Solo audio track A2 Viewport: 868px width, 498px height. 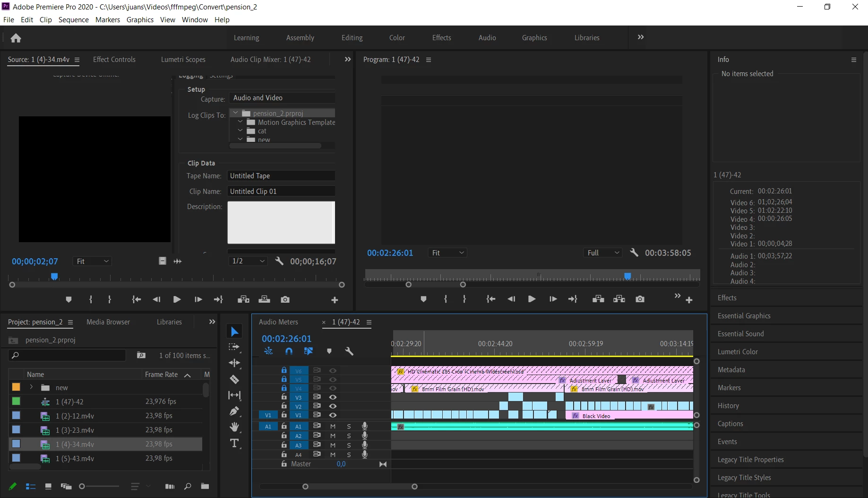coord(349,436)
